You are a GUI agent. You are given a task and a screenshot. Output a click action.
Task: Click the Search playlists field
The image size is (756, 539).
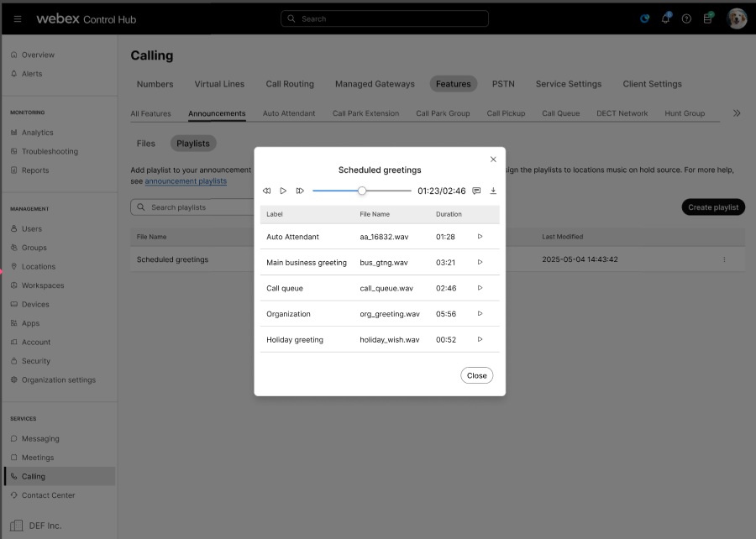pyautogui.click(x=192, y=207)
